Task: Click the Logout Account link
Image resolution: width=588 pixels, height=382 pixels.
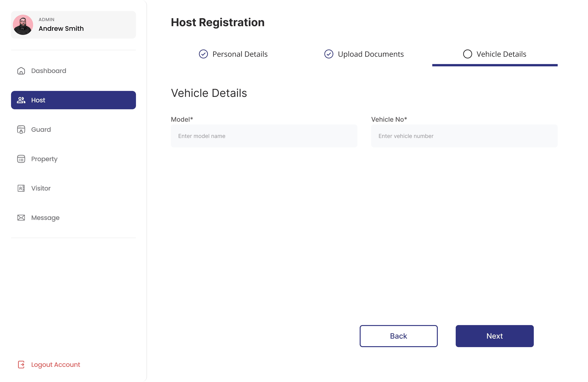Action: pos(56,365)
